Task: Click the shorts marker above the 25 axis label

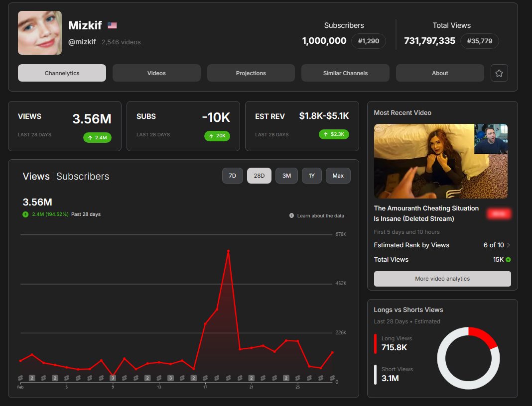Action: click(x=297, y=378)
